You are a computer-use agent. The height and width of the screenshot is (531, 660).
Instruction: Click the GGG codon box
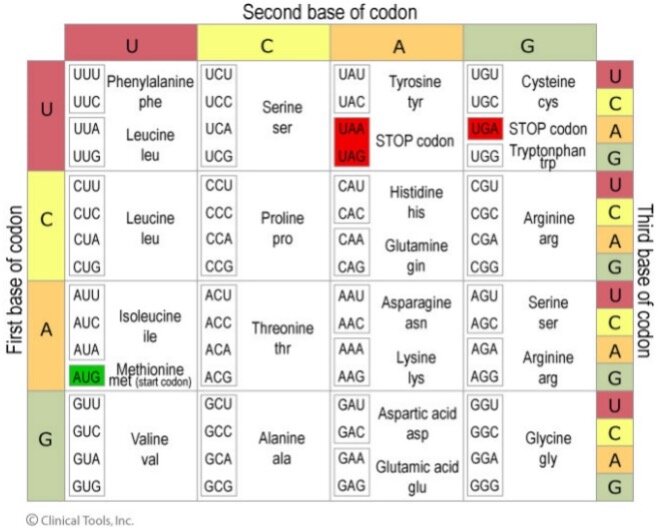[484, 484]
